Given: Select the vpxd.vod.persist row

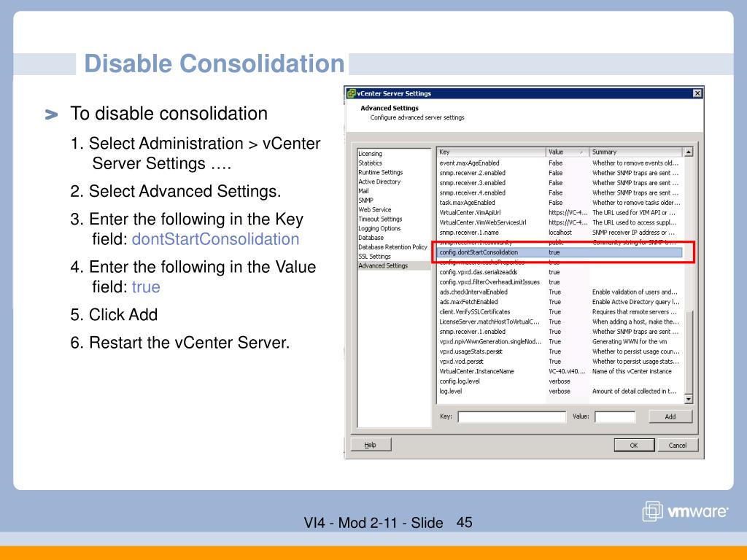Looking at the screenshot, I should tap(560, 362).
